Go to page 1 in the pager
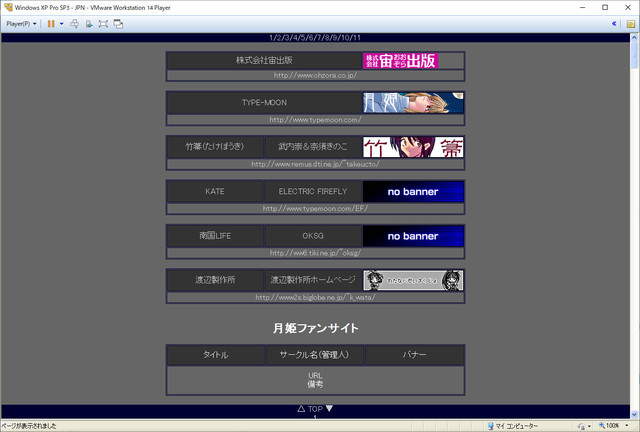The height and width of the screenshot is (432, 640). (x=271, y=38)
